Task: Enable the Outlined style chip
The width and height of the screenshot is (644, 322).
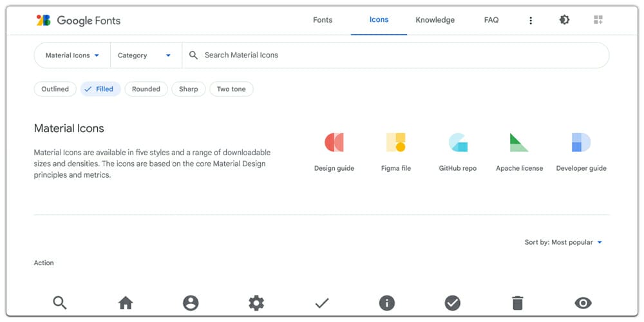Action: point(55,89)
